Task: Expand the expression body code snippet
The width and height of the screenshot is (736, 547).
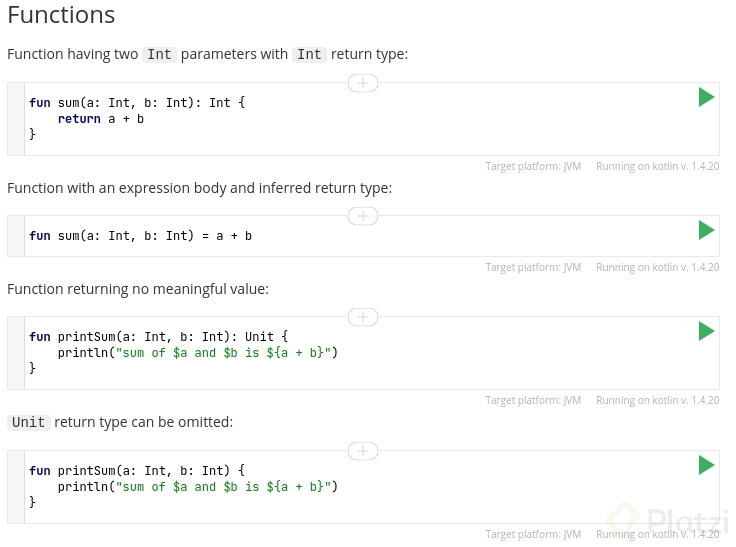Action: coord(362,216)
